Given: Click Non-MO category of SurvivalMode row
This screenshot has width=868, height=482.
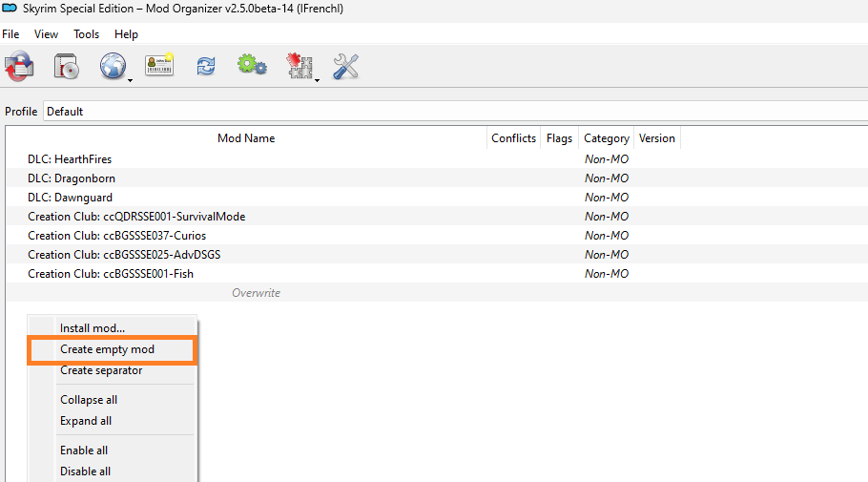Looking at the screenshot, I should point(607,217).
